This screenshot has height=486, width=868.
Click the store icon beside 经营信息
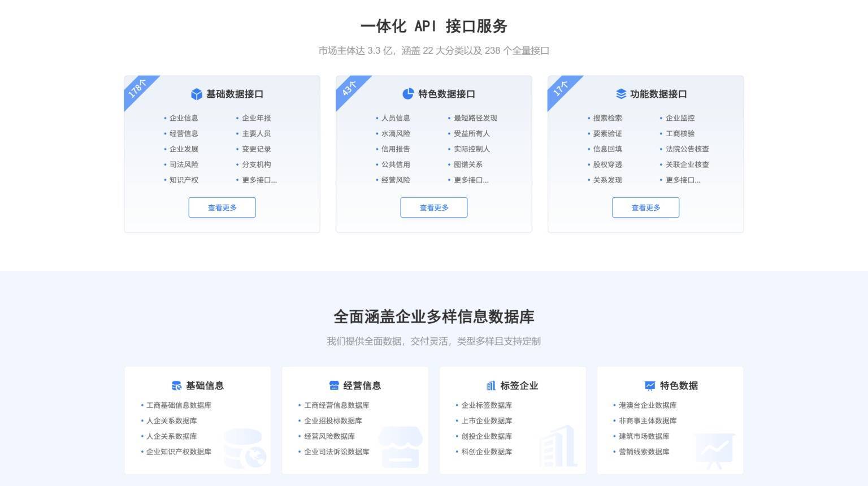click(x=334, y=386)
